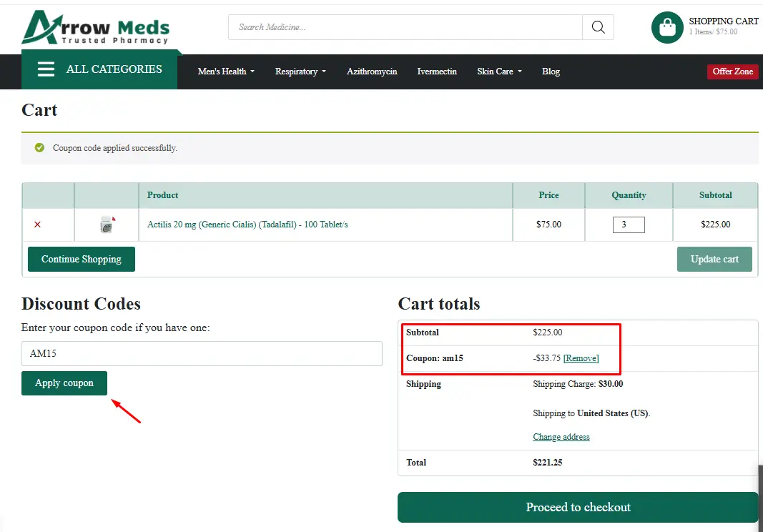
Task: Click the quantity field showing 3
Action: pyautogui.click(x=629, y=225)
